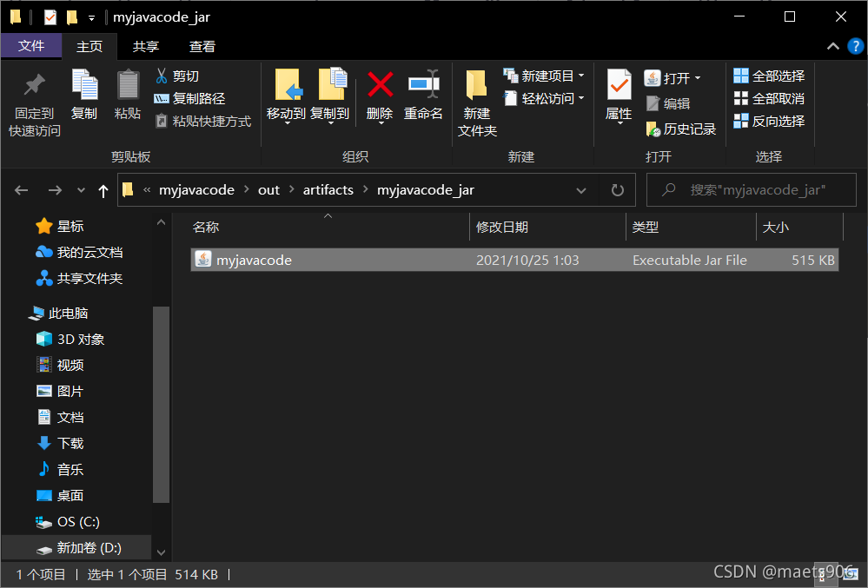Screen dimensions: 868x588
Task: Click artifacts in address breadcrumb
Action: pos(328,189)
